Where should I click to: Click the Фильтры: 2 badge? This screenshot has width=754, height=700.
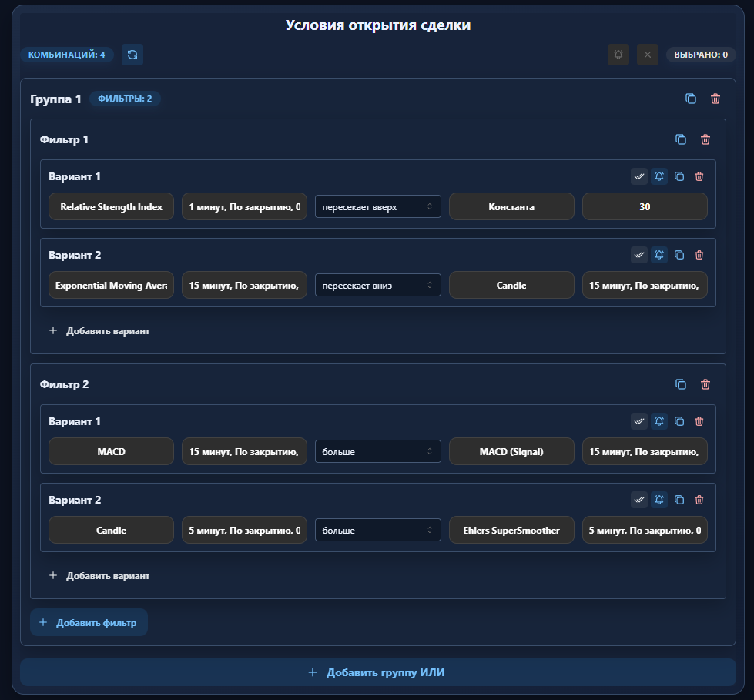[125, 99]
